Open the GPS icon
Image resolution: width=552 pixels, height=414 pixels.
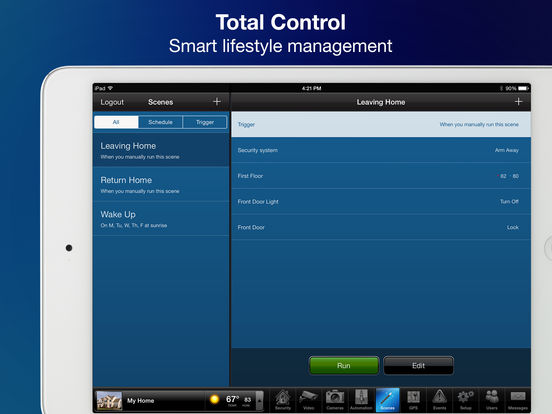(413, 400)
